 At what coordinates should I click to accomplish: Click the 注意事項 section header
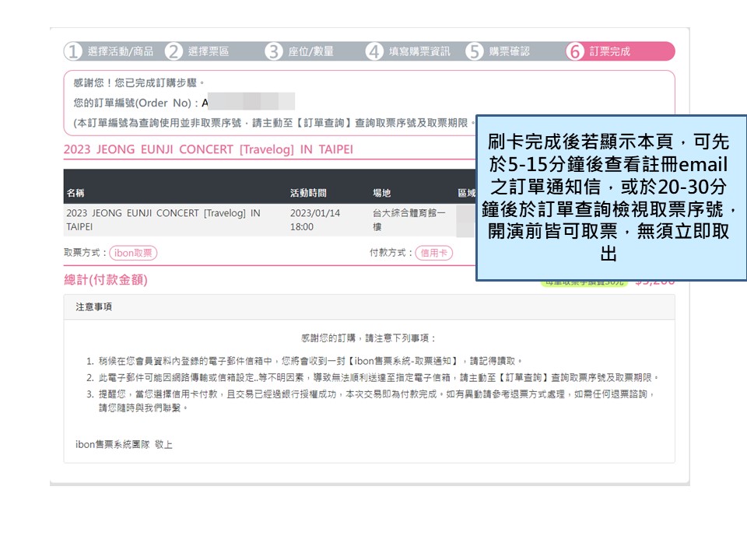pos(93,307)
